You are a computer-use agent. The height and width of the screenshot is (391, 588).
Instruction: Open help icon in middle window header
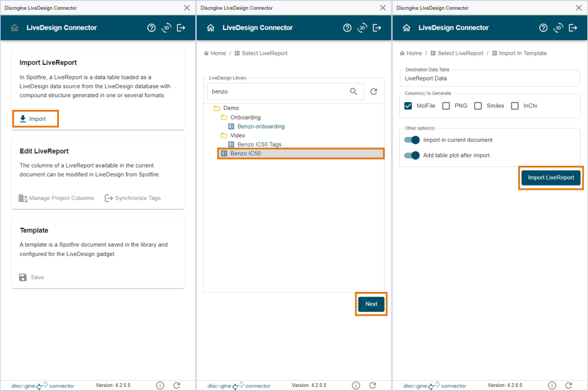[x=348, y=28]
